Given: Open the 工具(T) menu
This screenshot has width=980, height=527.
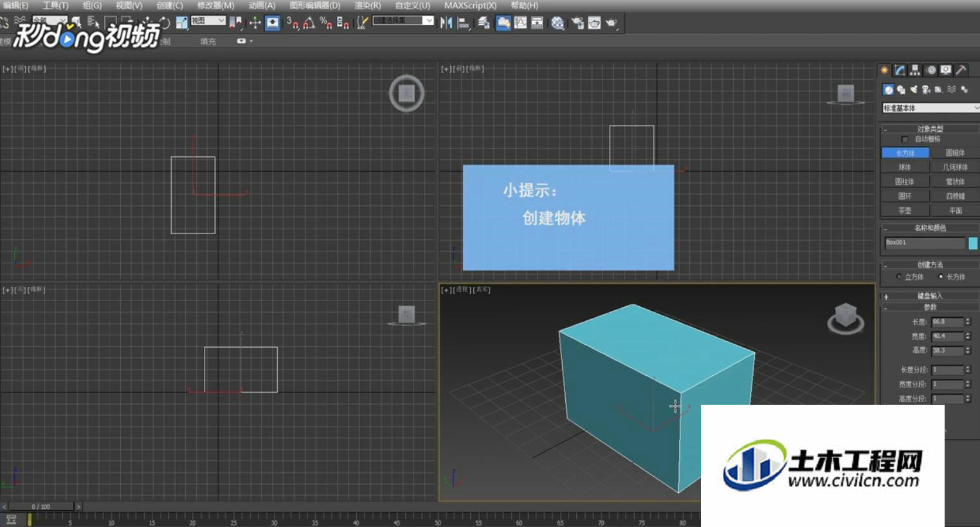Looking at the screenshot, I should click(55, 6).
